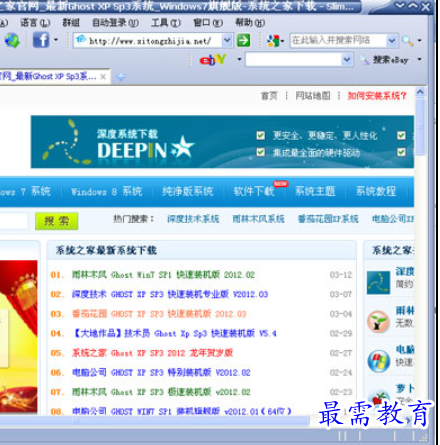Open the 系统教程 nav tab
The image size is (440, 445).
click(x=376, y=191)
